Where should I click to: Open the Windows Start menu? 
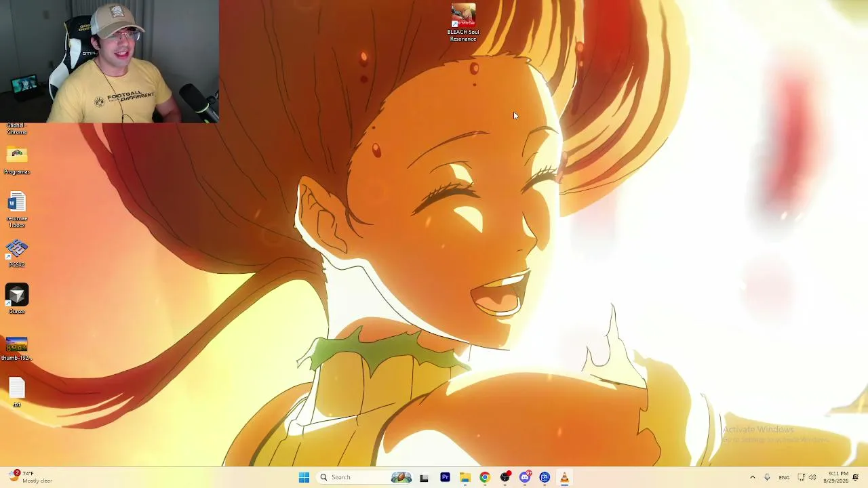coord(304,477)
